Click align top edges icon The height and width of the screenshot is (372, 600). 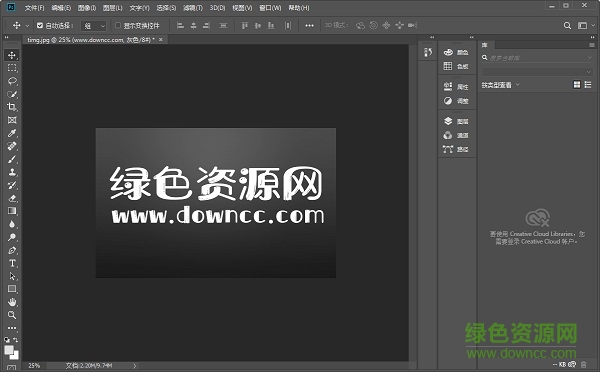[245, 26]
